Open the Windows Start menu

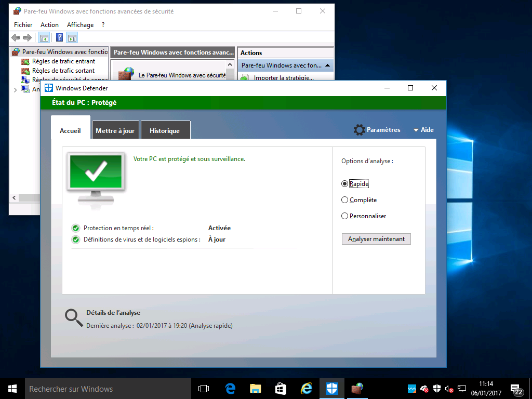tap(12, 389)
